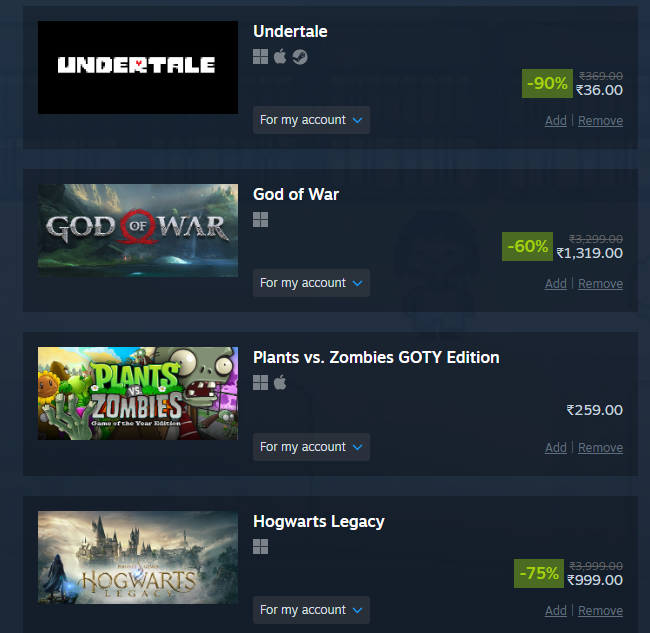Open the God of War 'For my account' dropdown

pos(311,283)
